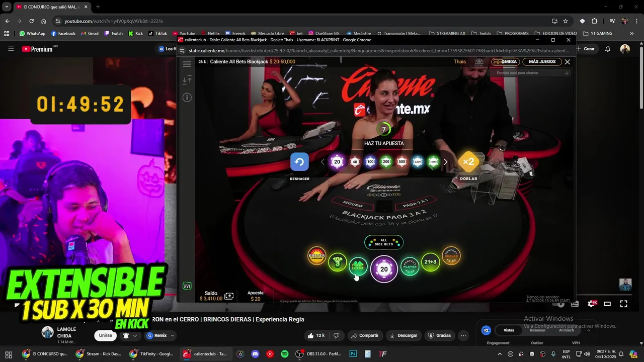Open the YT GAMING bookmarks folder
The width and height of the screenshot is (644, 362).
click(598, 34)
